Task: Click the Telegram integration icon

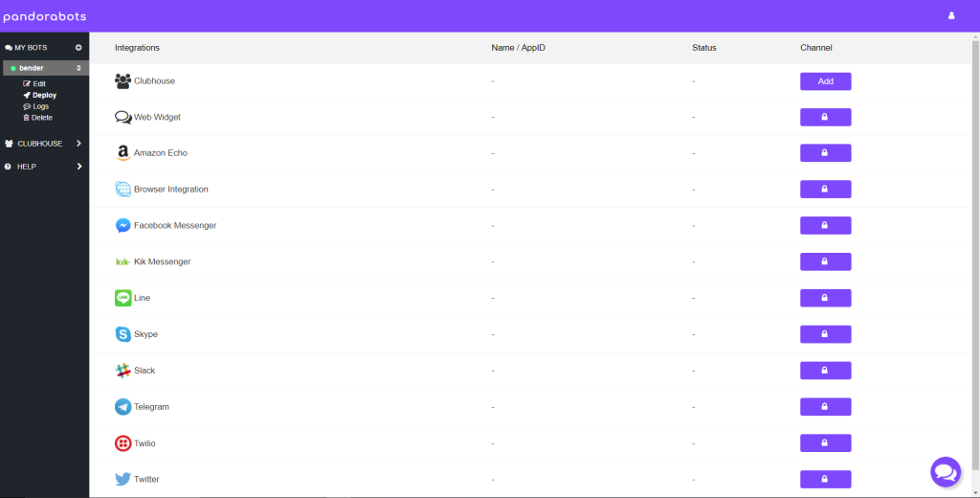Action: click(x=122, y=407)
